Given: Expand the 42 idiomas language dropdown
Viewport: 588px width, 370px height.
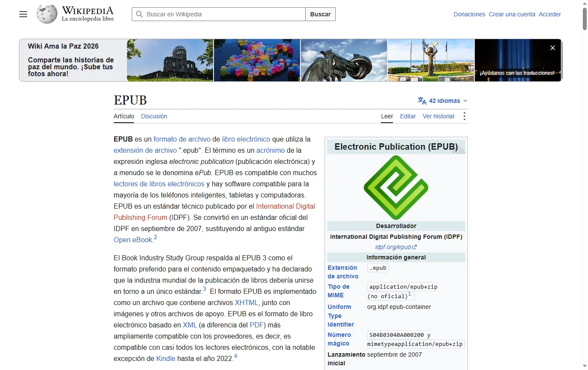Looking at the screenshot, I should pyautogui.click(x=443, y=101).
